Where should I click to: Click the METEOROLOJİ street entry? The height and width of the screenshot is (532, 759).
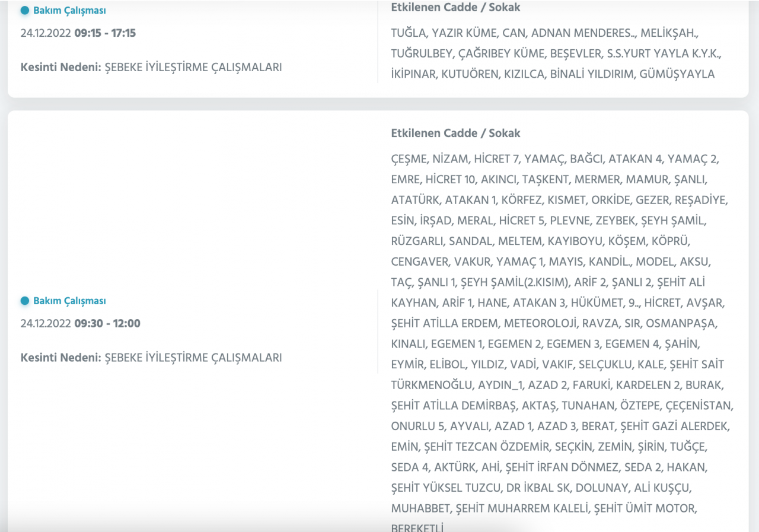pyautogui.click(x=540, y=323)
